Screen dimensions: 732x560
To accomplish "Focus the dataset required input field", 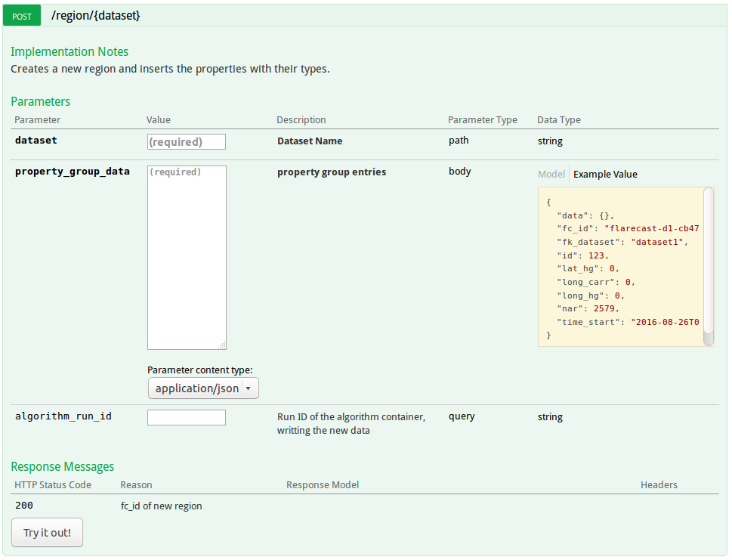I will [x=187, y=141].
